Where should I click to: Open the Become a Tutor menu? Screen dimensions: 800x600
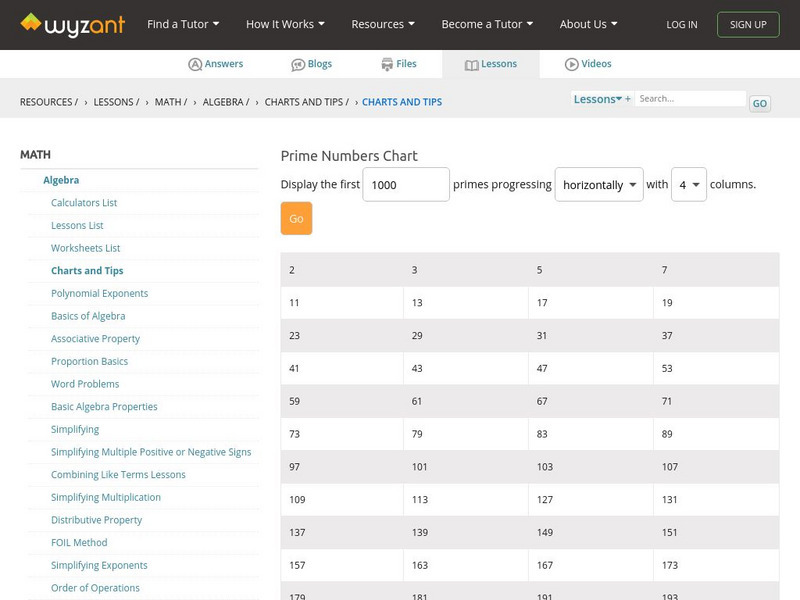[x=486, y=24]
